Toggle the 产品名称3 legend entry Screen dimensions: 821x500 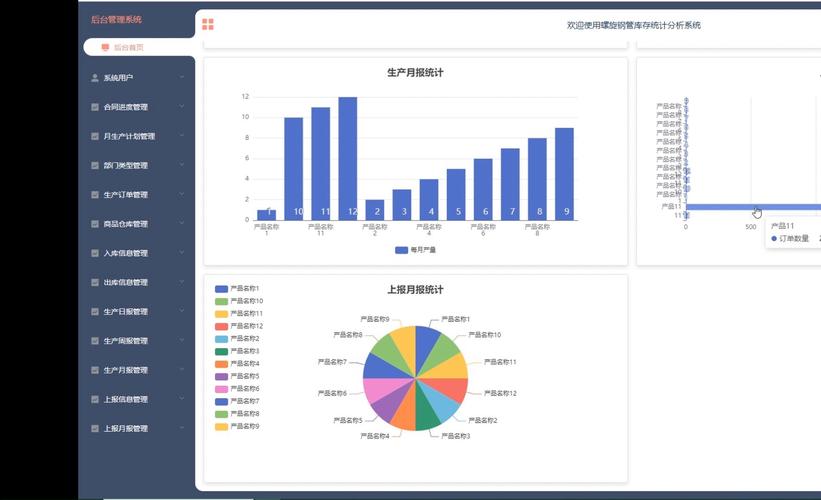click(237, 351)
